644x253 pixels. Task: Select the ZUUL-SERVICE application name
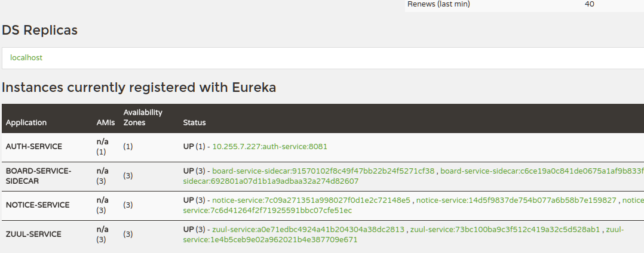33,234
